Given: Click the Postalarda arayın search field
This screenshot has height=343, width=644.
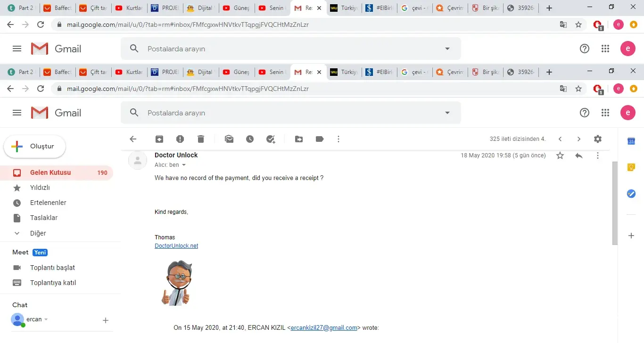Looking at the screenshot, I should pos(291,113).
